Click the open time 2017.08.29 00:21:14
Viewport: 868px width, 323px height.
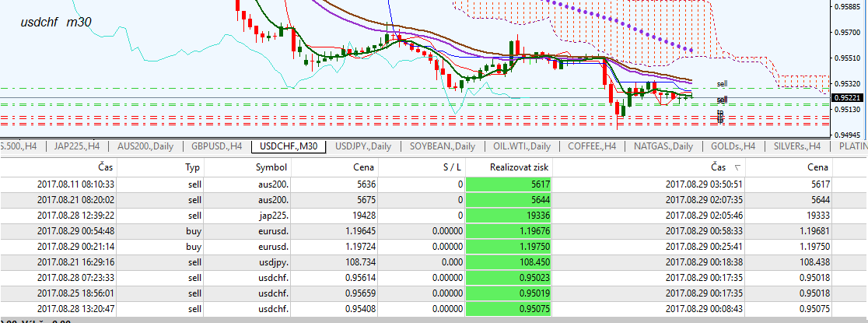[76, 247]
